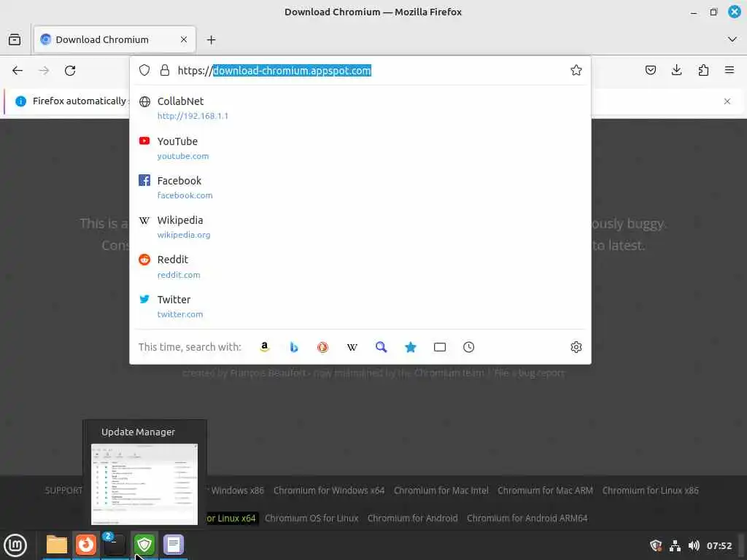
Task: Open a new tab with plus button
Action: point(211,40)
